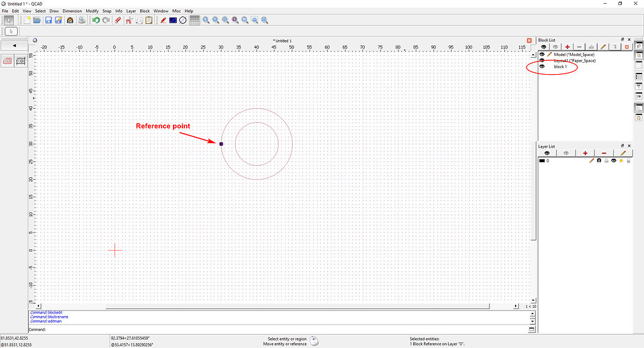This screenshot has height=348, width=644.
Task: Click the pointer button in the second toolbar row
Action: (x=11, y=31)
